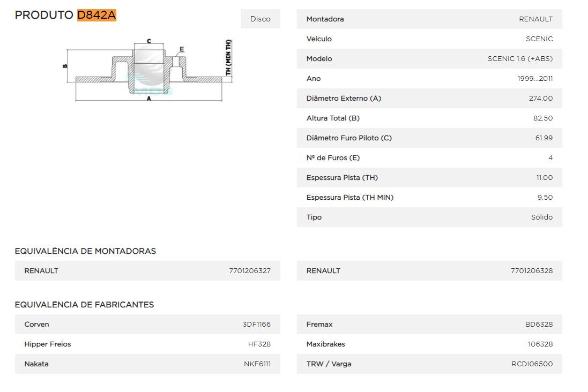Image resolution: width=588 pixels, height=392 pixels.
Task: Click Hipper Freios code HF328
Action: 259,344
